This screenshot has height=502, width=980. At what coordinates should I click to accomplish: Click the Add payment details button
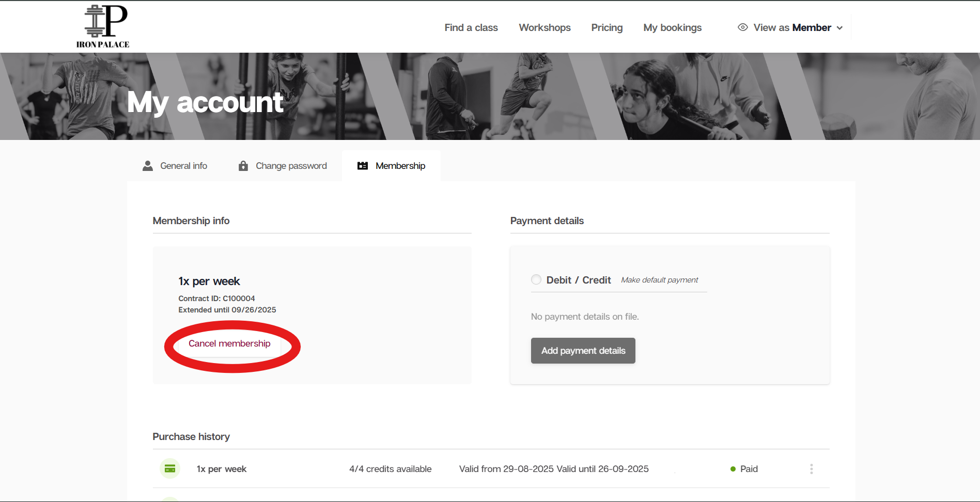(583, 351)
